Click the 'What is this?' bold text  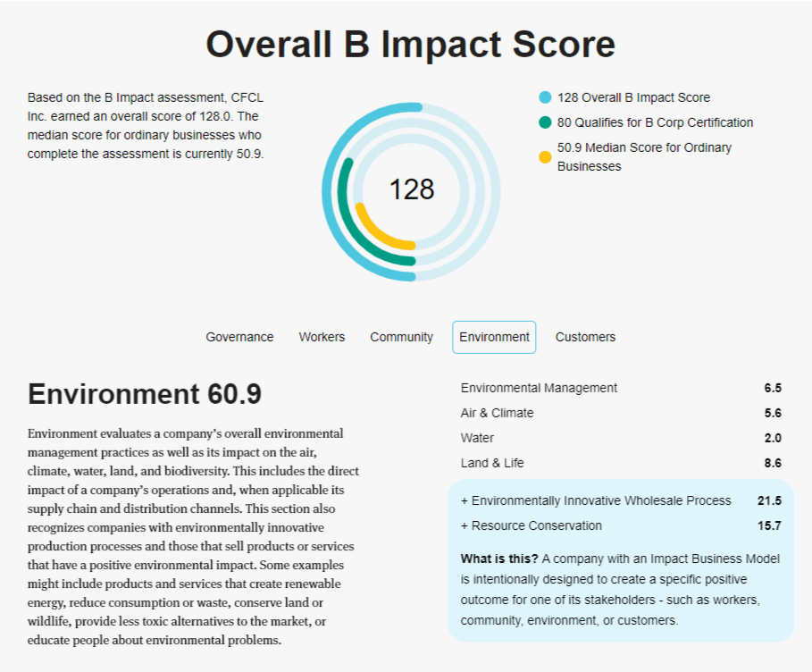coord(499,559)
